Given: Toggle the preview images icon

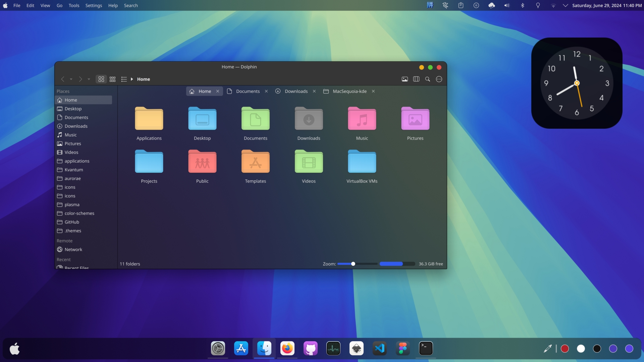Looking at the screenshot, I should tap(405, 79).
